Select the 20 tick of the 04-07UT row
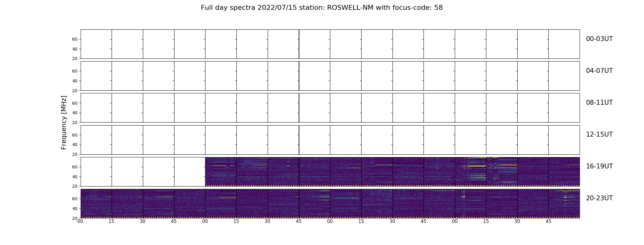The height and width of the screenshot is (245, 644). [x=75, y=91]
